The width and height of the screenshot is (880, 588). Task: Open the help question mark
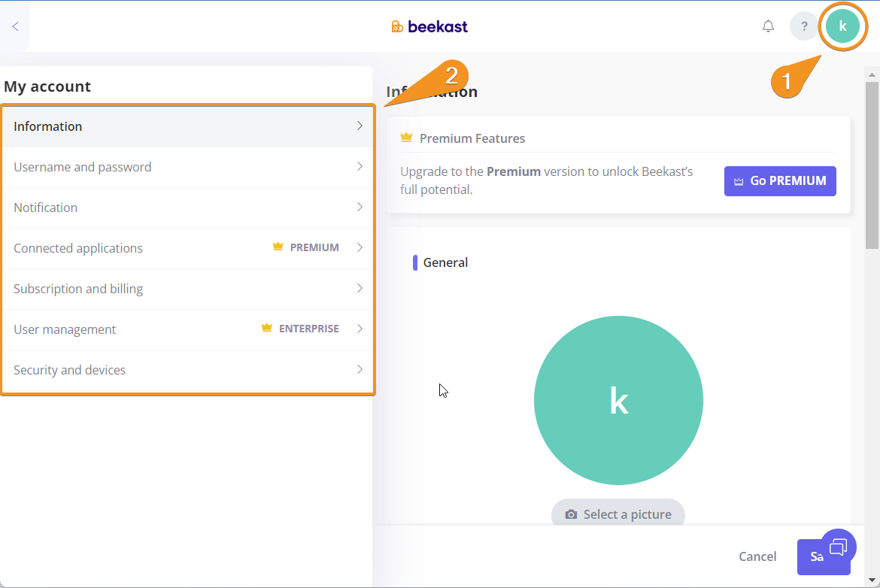(804, 26)
